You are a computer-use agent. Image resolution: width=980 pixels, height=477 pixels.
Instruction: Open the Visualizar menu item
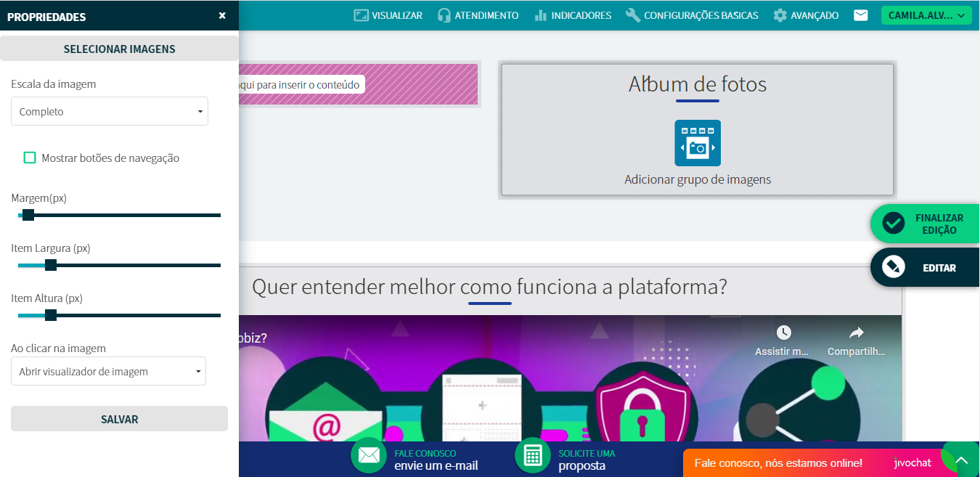click(x=388, y=15)
